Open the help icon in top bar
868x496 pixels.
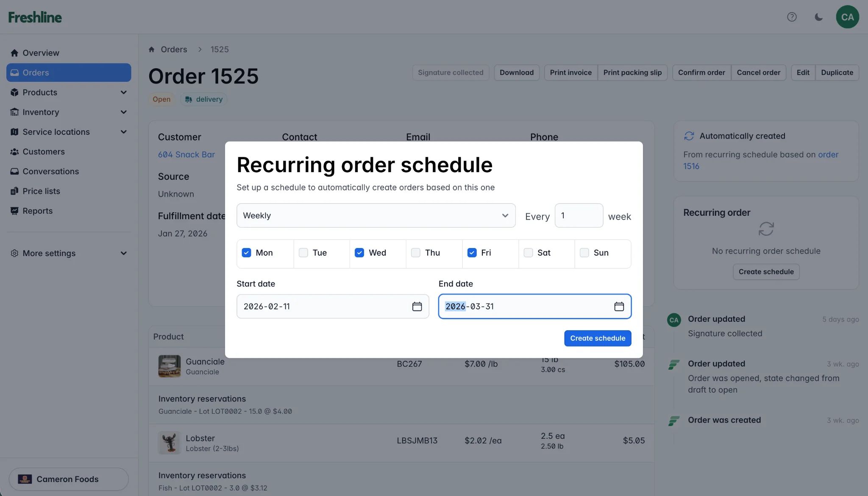point(792,17)
